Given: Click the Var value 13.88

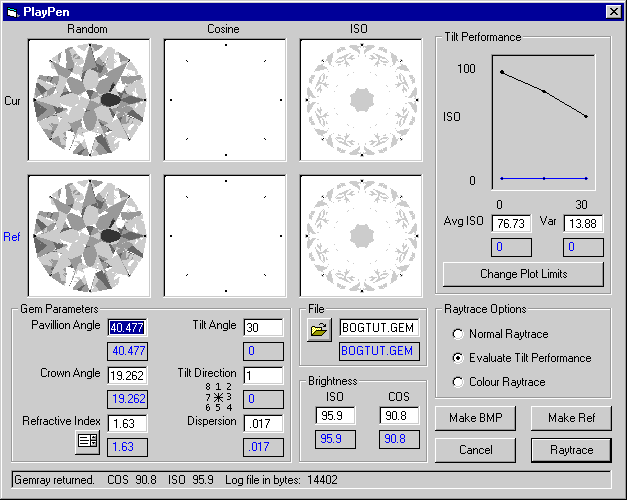Looking at the screenshot, I should [583, 224].
